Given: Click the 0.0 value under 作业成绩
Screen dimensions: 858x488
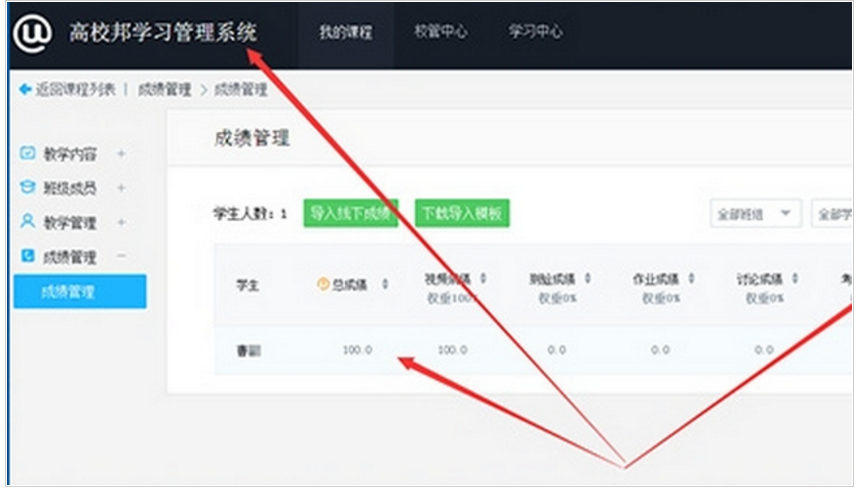Looking at the screenshot, I should point(660,350).
